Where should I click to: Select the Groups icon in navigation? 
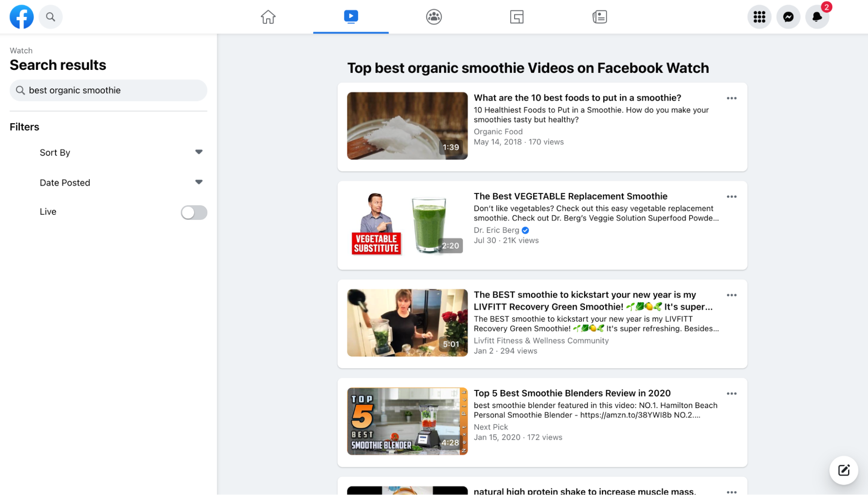point(434,16)
